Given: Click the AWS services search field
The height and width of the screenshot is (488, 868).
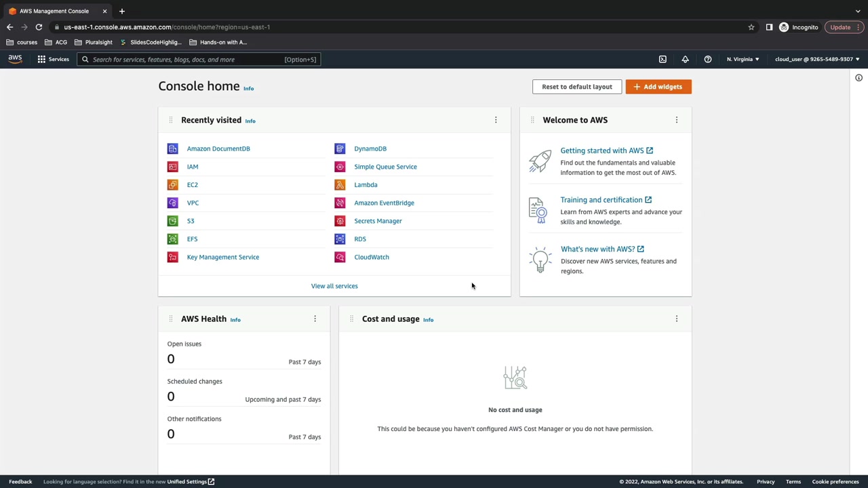Looking at the screenshot, I should tap(198, 60).
